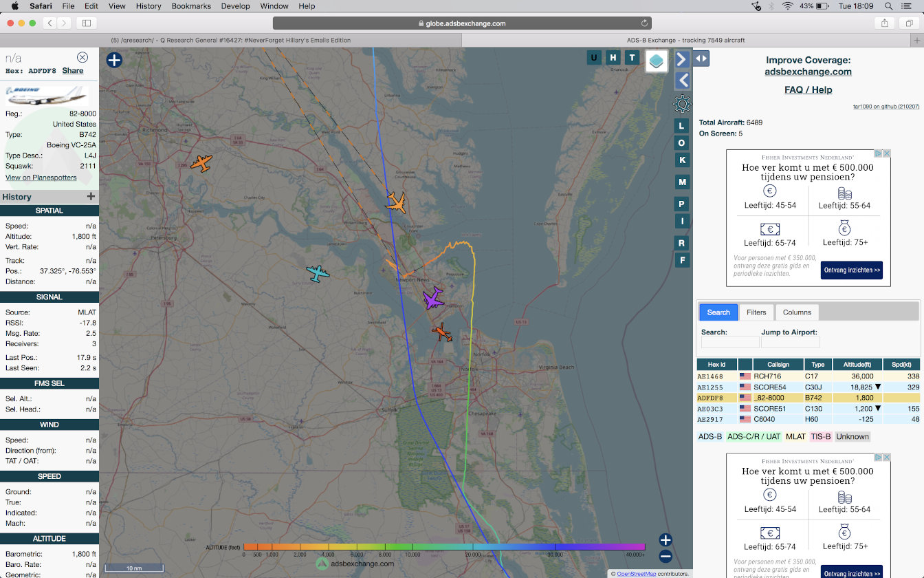924x578 pixels.
Task: Switch to the Filters tab
Action: (x=756, y=312)
